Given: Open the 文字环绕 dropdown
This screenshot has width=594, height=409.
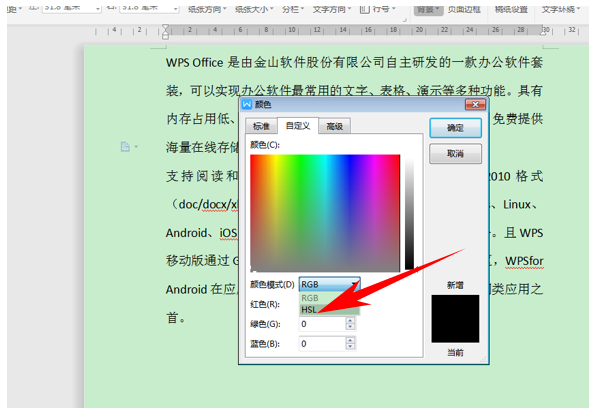Looking at the screenshot, I should point(560,9).
